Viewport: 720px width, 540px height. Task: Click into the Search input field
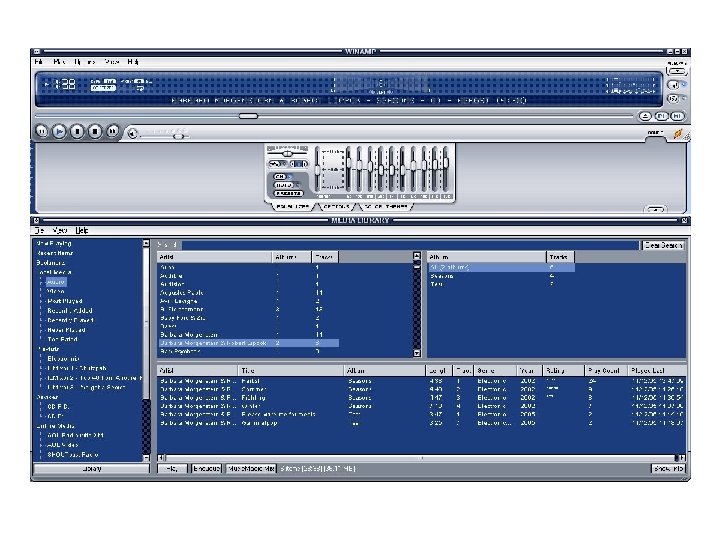pyautogui.click(x=411, y=245)
